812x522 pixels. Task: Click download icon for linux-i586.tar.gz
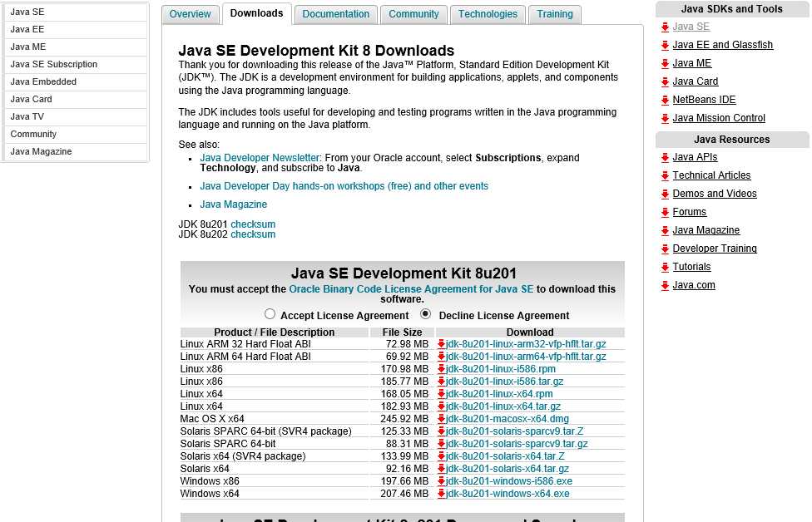click(x=441, y=381)
